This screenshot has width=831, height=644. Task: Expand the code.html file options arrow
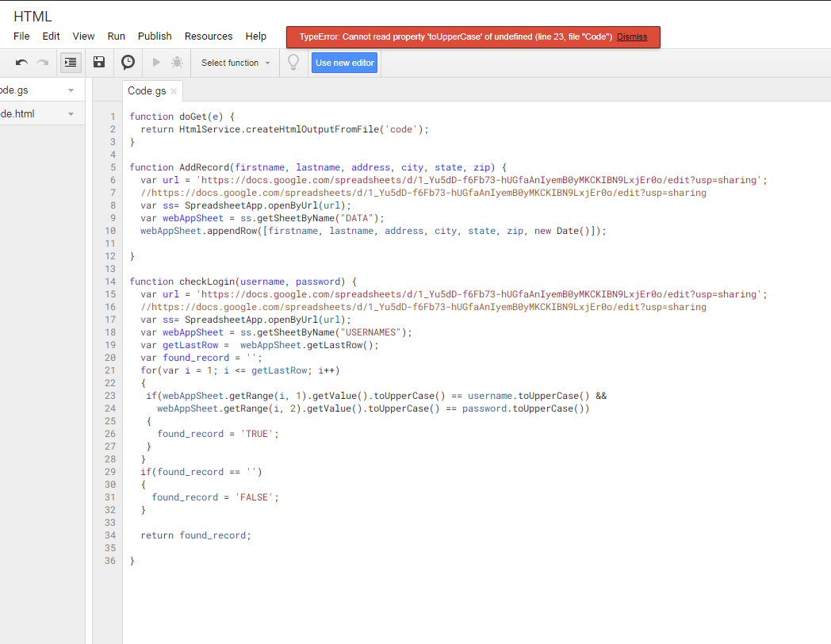(71, 114)
